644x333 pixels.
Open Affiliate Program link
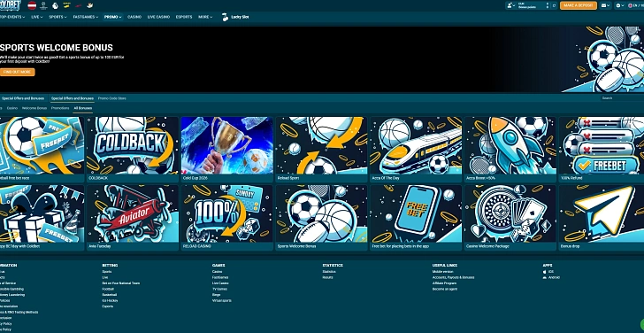(444, 283)
